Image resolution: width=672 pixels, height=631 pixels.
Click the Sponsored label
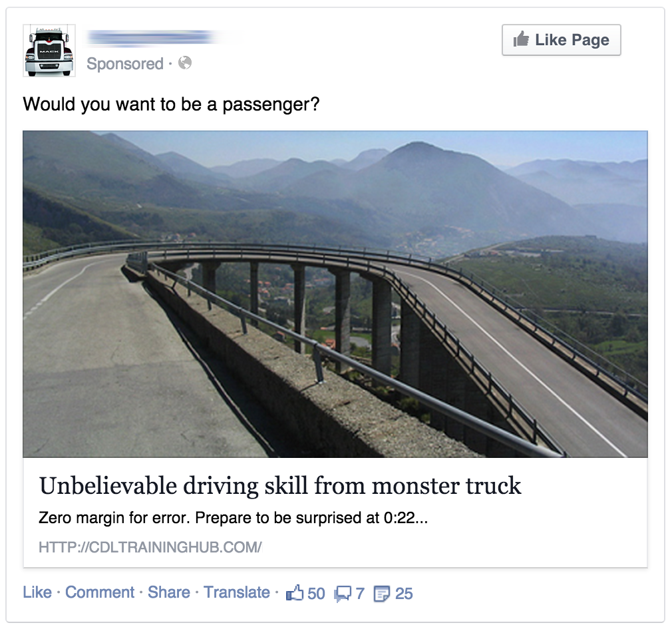(x=124, y=63)
